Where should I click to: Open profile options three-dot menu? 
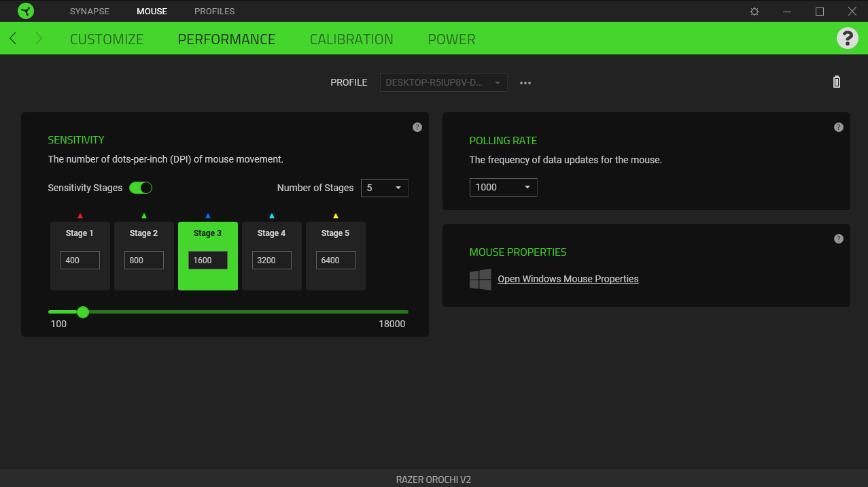click(525, 83)
